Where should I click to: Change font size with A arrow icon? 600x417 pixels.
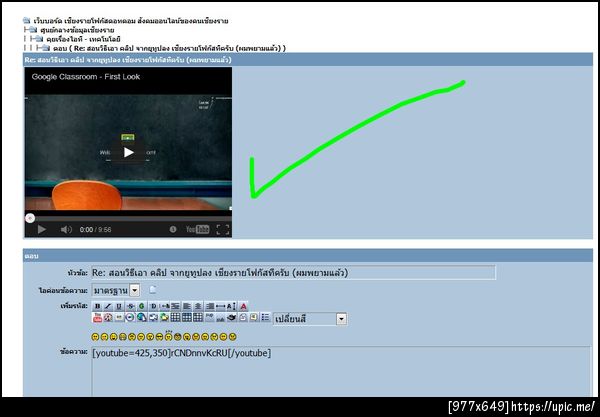click(232, 306)
